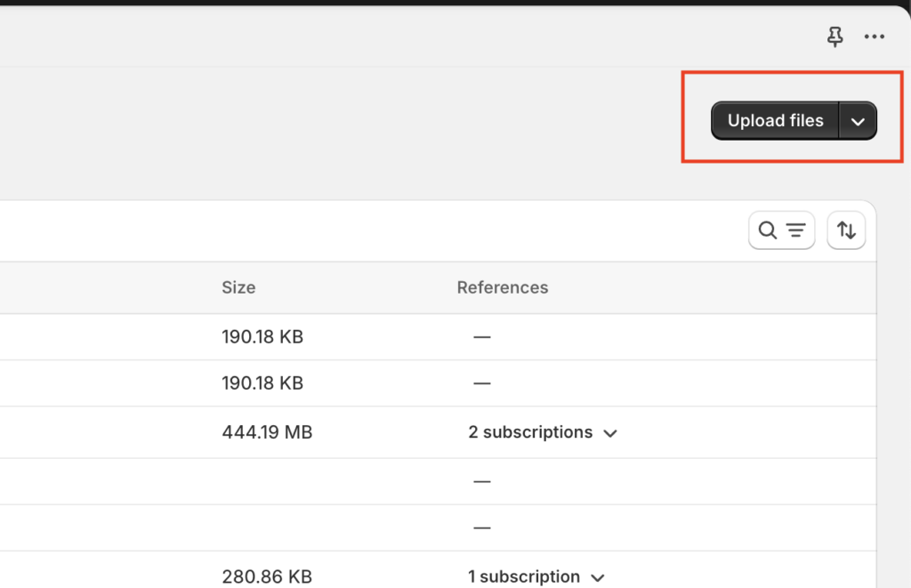This screenshot has height=588, width=911.
Task: Open the three-dot more actions menu
Action: 874,36
